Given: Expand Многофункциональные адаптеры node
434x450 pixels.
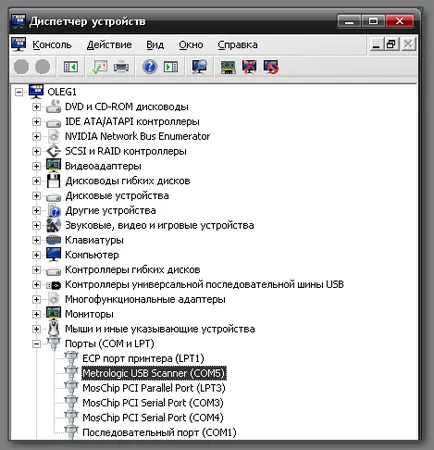Looking at the screenshot, I should [36, 299].
